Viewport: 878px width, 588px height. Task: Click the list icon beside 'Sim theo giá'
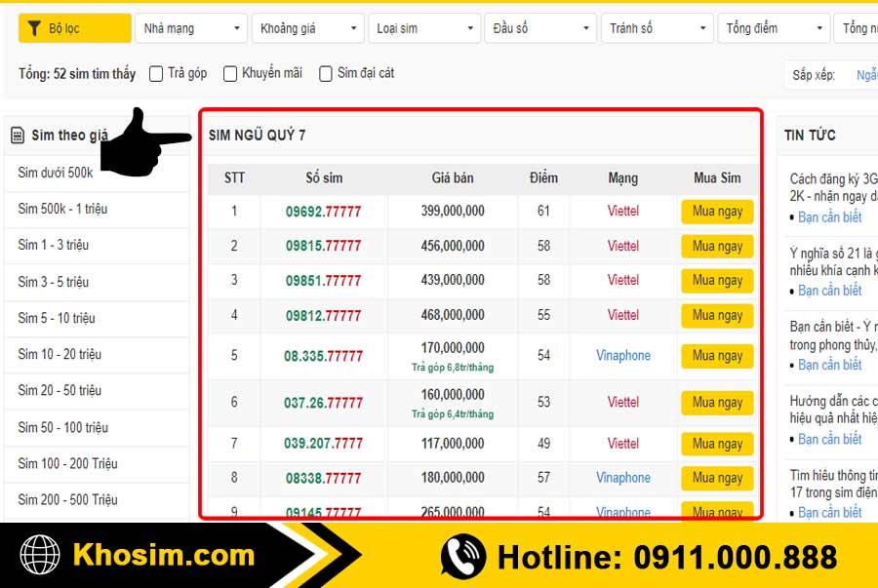coord(18,134)
